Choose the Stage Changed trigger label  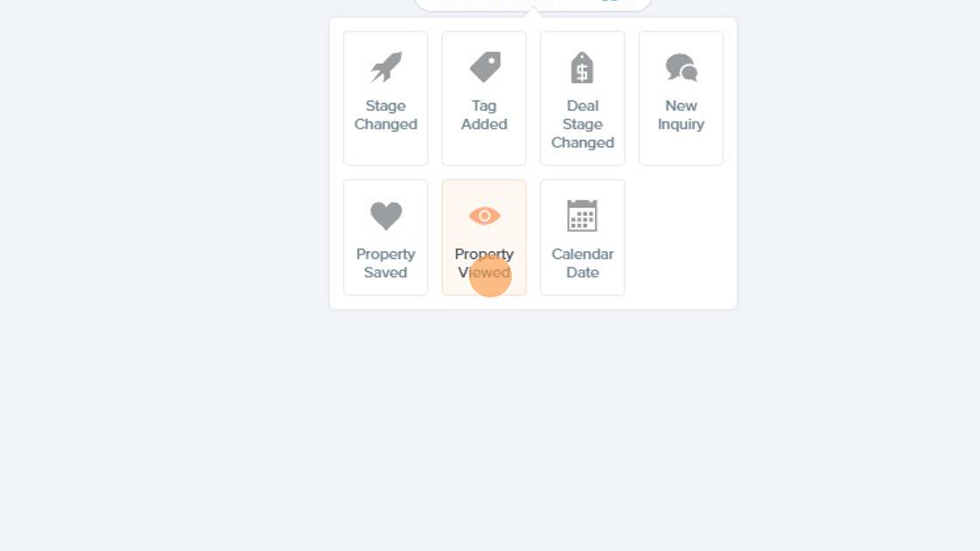(x=386, y=115)
